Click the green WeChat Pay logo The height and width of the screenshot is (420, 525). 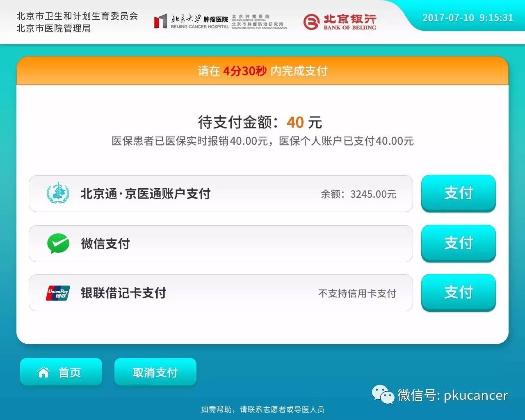[x=58, y=243]
